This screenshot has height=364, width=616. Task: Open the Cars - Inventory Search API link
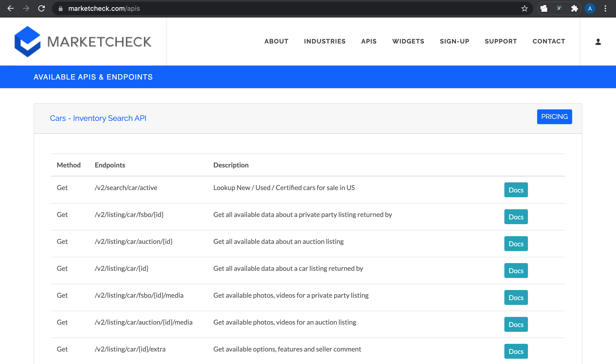click(x=98, y=118)
